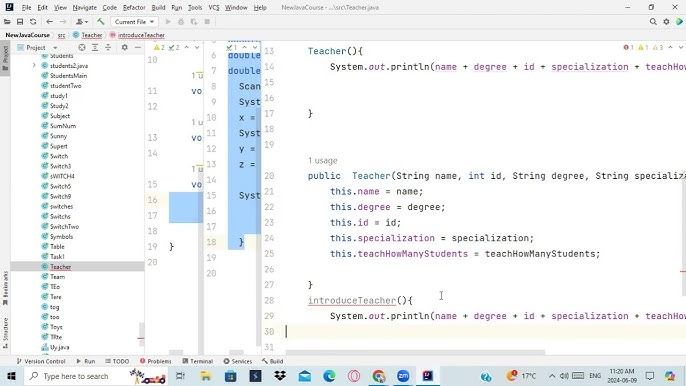Toggle the Bookmarks tool window button
The width and height of the screenshot is (686, 386).
(x=5, y=288)
